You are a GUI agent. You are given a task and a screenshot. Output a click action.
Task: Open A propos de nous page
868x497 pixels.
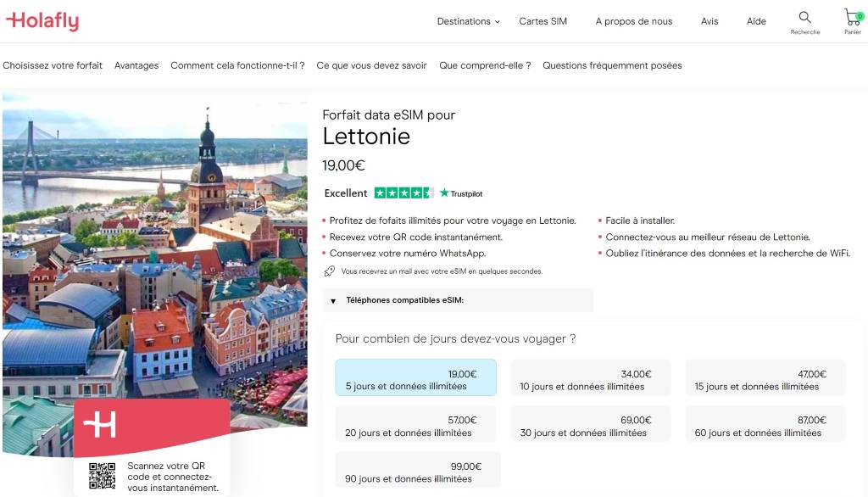click(x=634, y=21)
